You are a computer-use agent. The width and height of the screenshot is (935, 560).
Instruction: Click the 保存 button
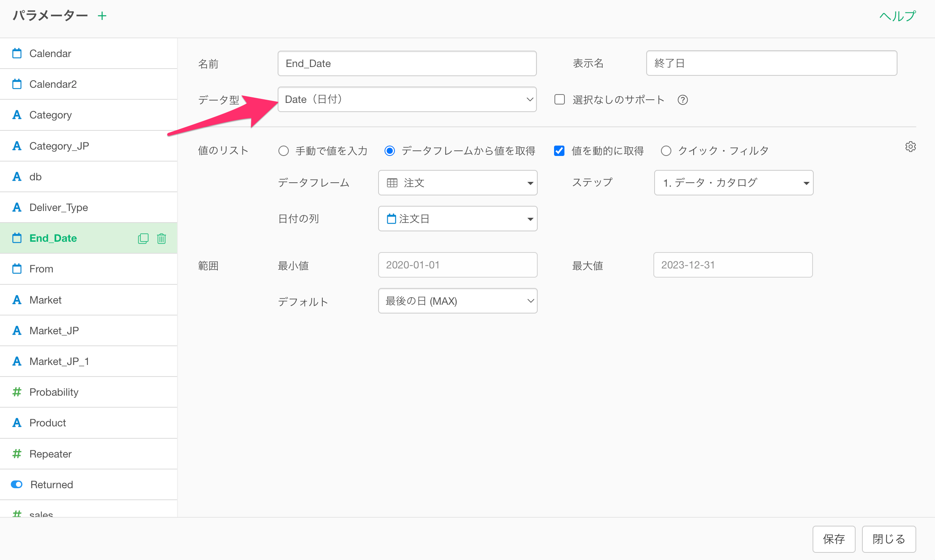(x=834, y=539)
